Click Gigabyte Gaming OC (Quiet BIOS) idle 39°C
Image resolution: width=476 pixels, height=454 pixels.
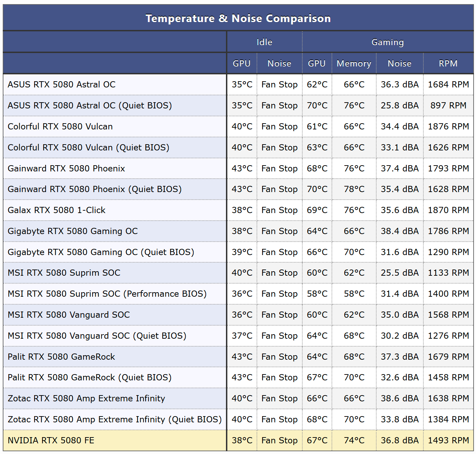click(242, 252)
